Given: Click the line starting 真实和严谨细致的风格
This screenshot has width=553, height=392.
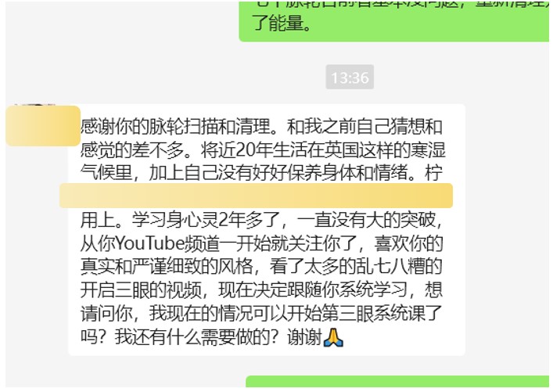Looking at the screenshot, I should [x=261, y=266].
